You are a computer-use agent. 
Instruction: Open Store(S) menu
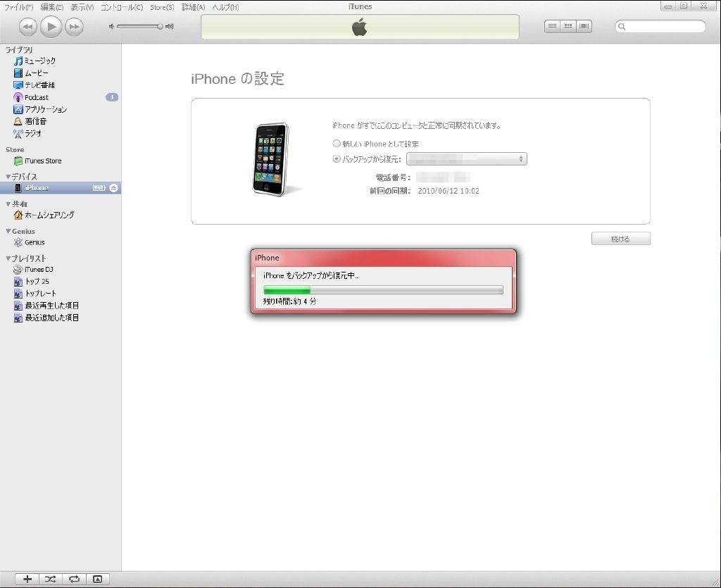[x=162, y=7]
